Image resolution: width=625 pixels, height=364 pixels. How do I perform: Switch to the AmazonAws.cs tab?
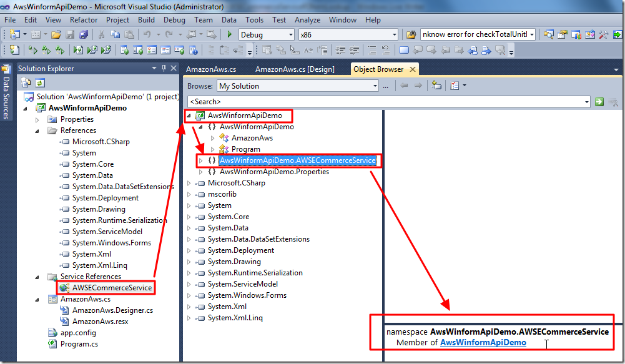tap(211, 69)
